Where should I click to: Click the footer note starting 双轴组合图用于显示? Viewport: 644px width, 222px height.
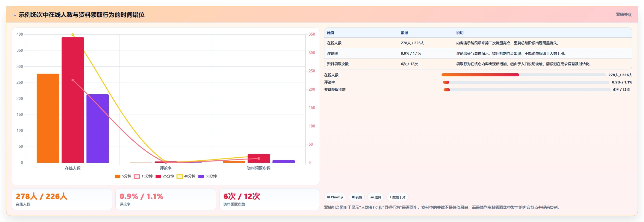click(x=442, y=207)
